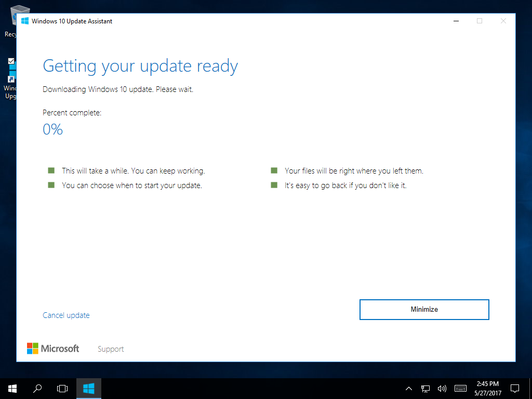Open network status tray icon
532x399 pixels.
click(425, 389)
